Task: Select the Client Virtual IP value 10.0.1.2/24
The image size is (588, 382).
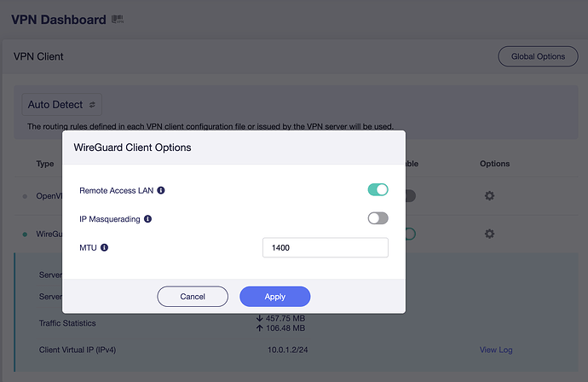Action: [x=288, y=350]
